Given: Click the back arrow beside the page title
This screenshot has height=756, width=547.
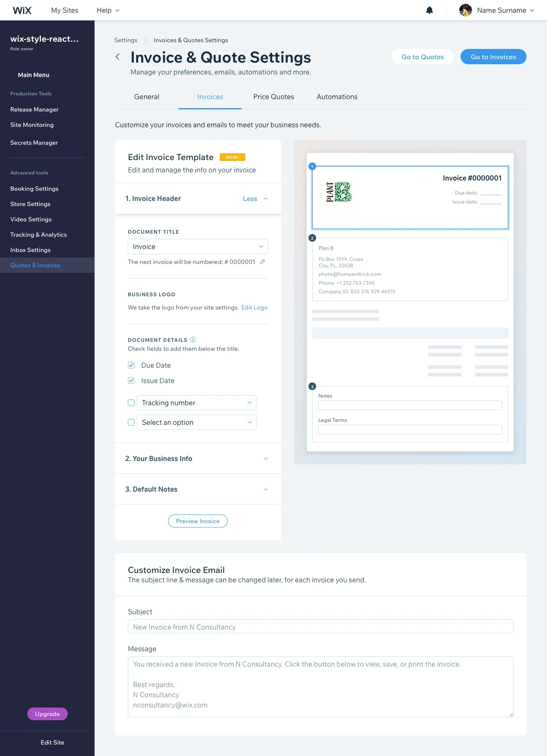Looking at the screenshot, I should pos(118,57).
